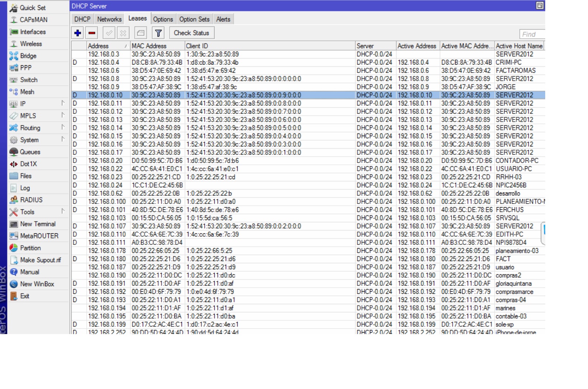This screenshot has width=588, height=389.
Task: Select lease row with host USUARIO-PC
Action: (x=308, y=169)
